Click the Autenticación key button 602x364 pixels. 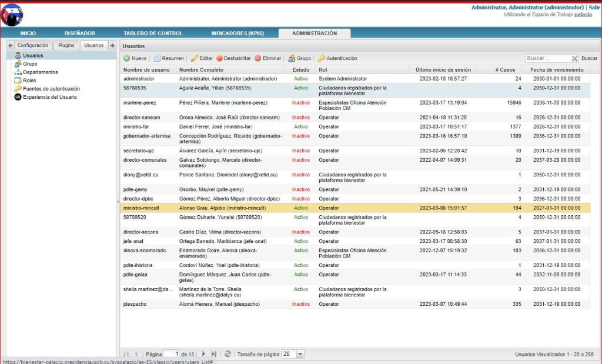(x=337, y=58)
